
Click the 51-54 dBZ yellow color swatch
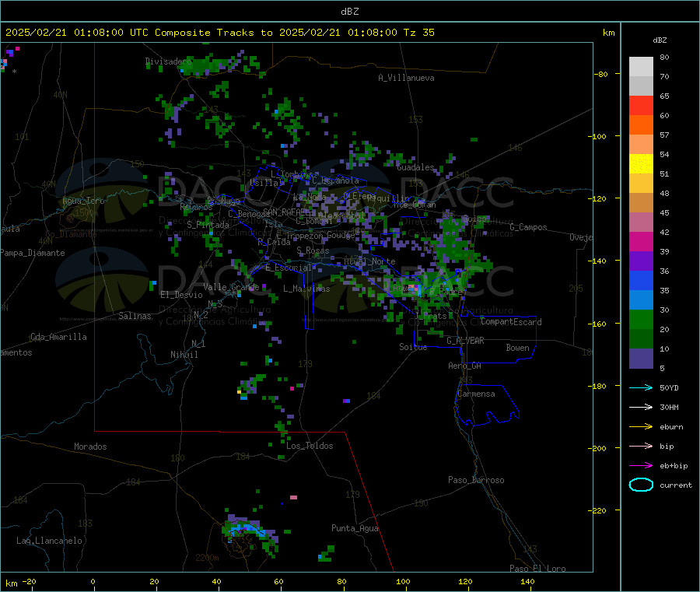pyautogui.click(x=641, y=164)
